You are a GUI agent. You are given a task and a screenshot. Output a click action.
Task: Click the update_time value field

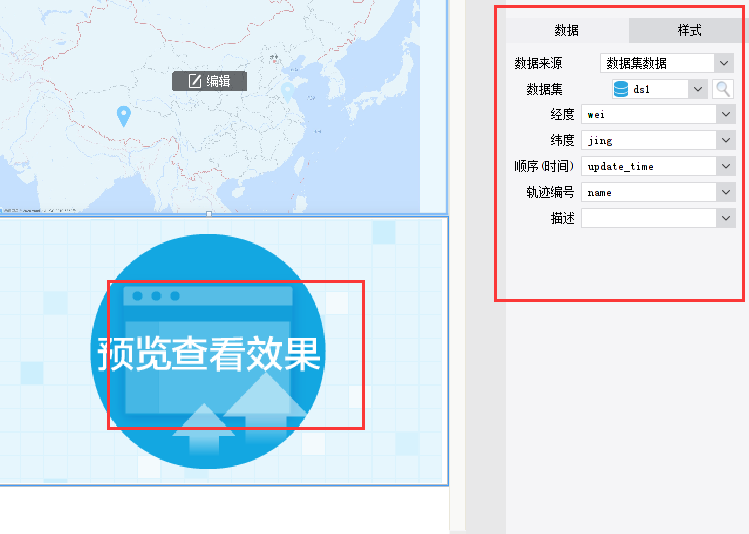(649, 166)
